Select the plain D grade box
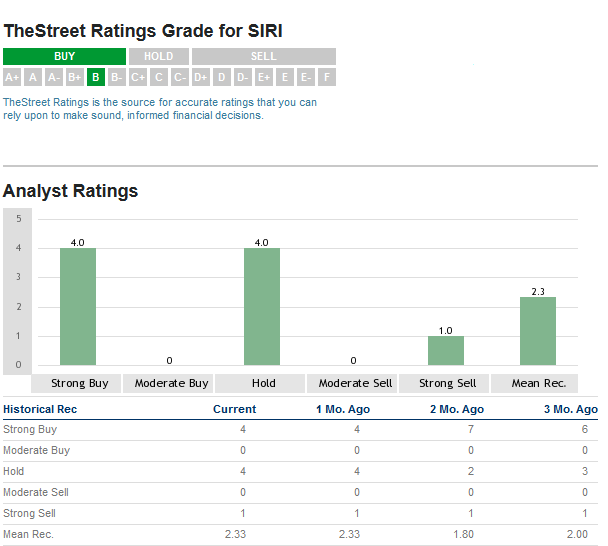This screenshot has width=608, height=546. tap(222, 77)
